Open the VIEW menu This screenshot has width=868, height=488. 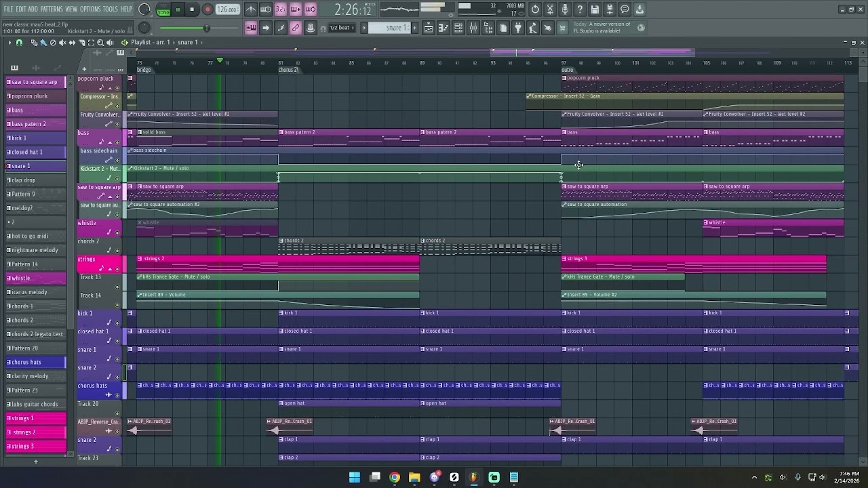(71, 9)
